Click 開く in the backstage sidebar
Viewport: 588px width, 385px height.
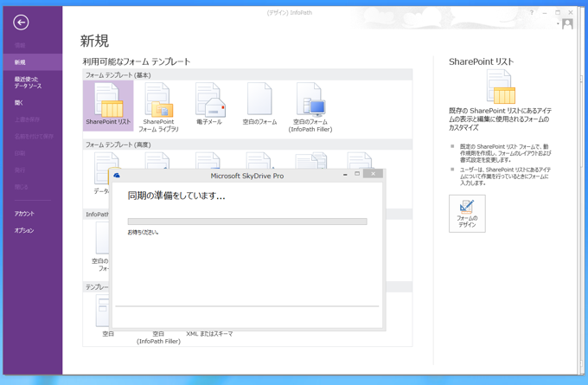coord(19,103)
